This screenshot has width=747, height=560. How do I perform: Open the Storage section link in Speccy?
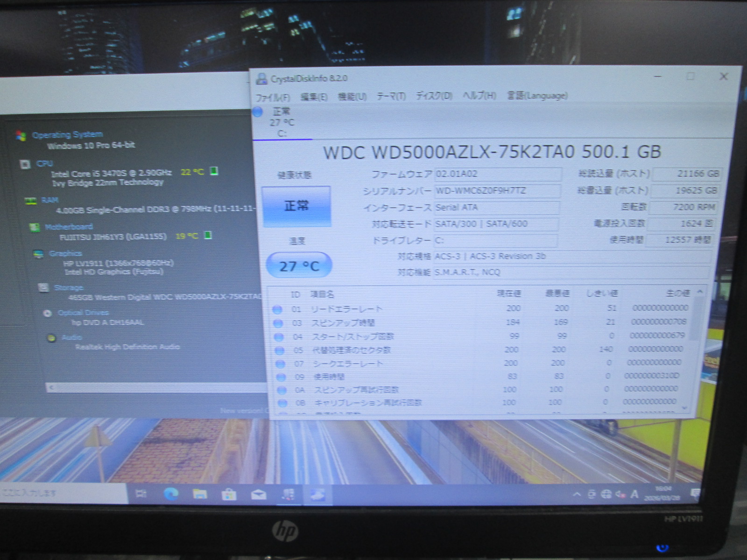tap(69, 287)
